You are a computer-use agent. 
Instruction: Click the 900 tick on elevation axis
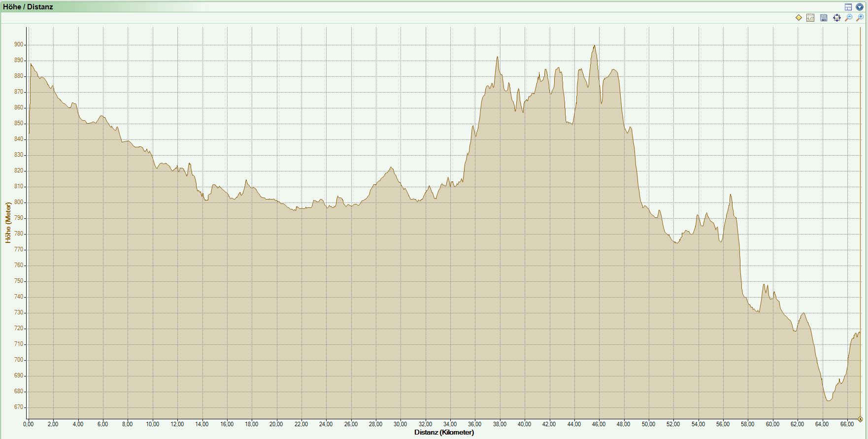[19, 44]
